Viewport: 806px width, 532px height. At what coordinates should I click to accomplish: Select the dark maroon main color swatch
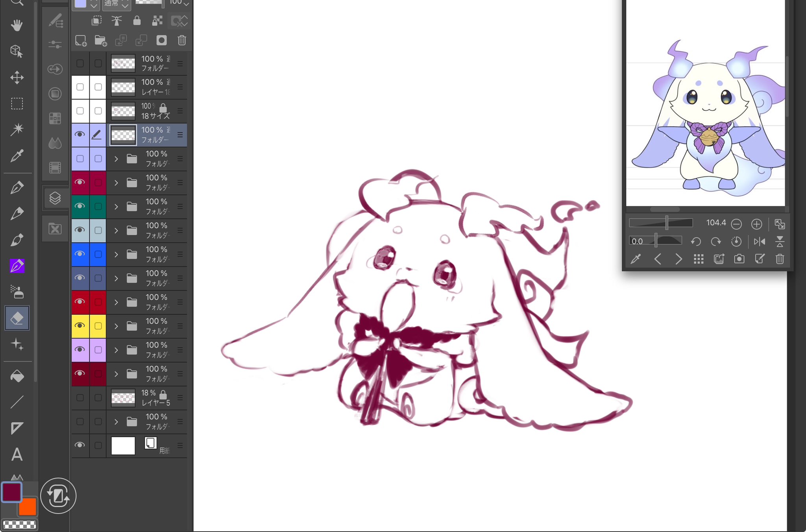coord(12,492)
